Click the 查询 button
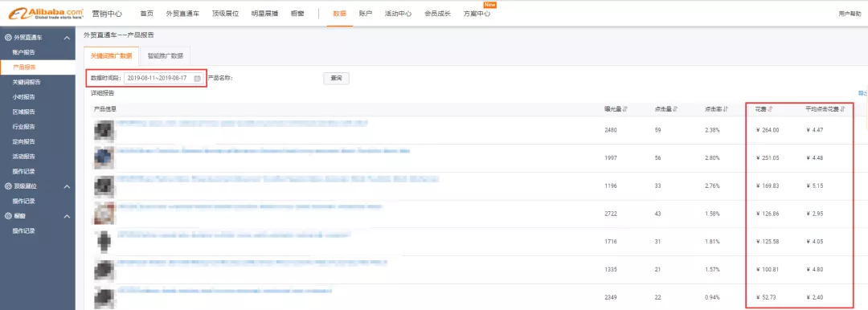The image size is (868, 310). coord(336,79)
